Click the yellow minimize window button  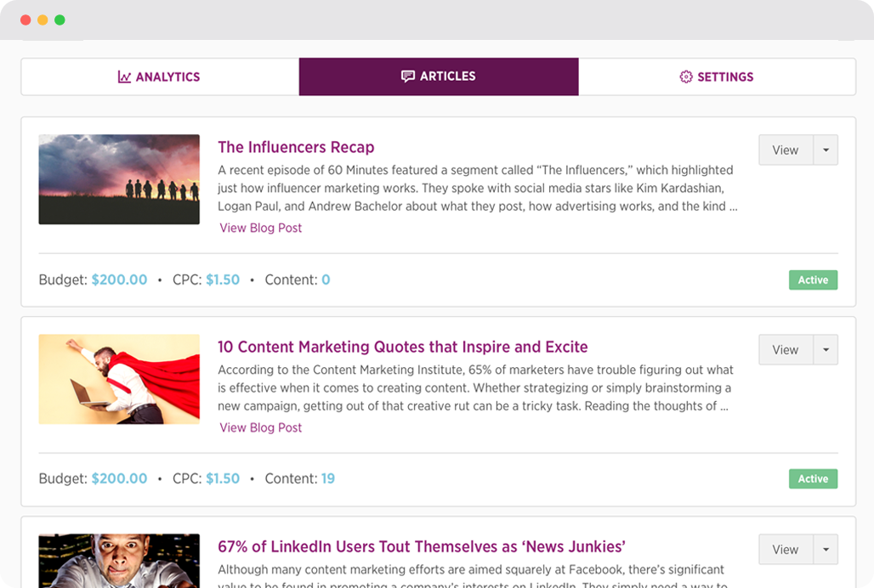tap(43, 20)
